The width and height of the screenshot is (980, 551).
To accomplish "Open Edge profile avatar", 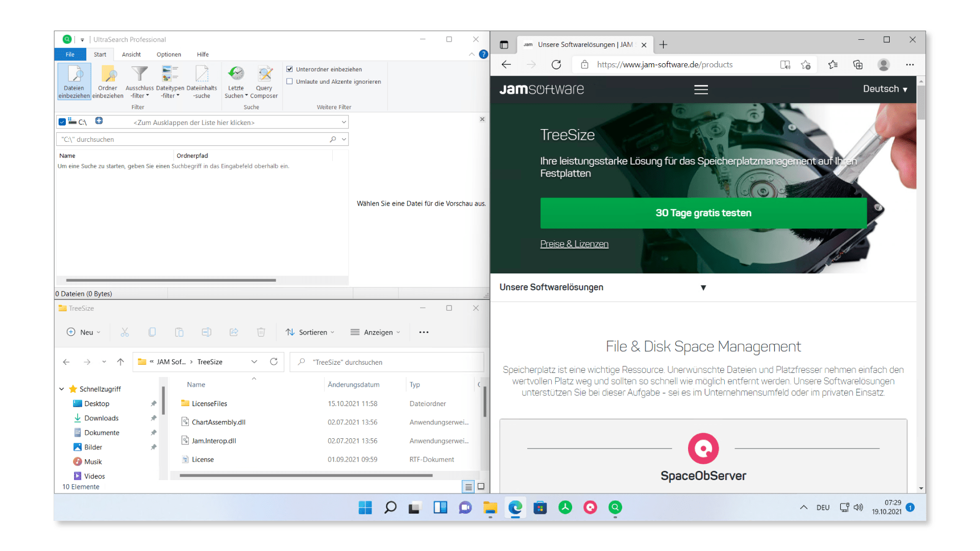I will coord(884,64).
